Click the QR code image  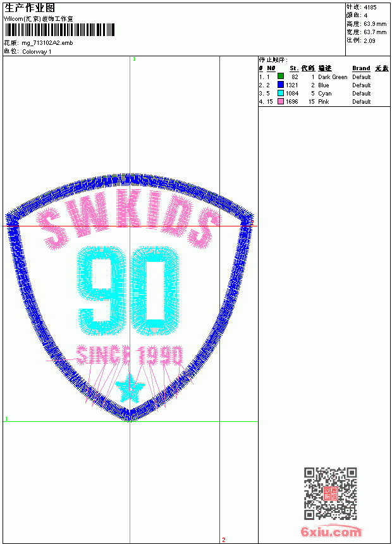pyautogui.click(x=330, y=493)
